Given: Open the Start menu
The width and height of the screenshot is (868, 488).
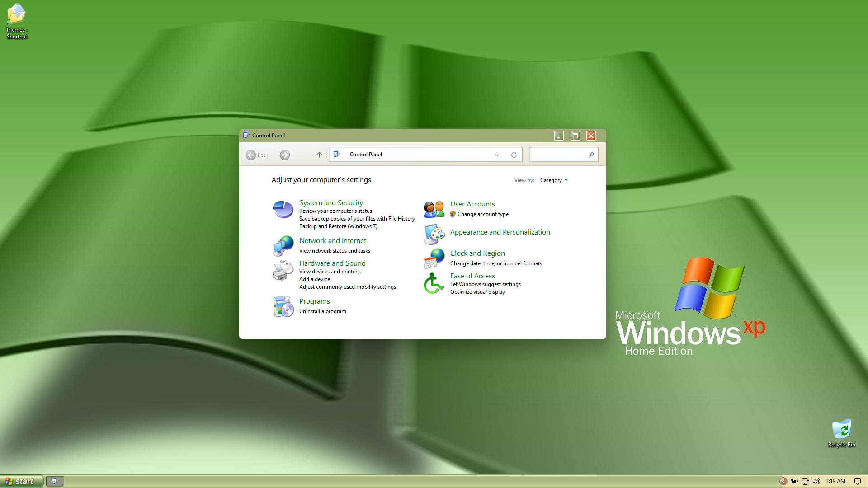Looking at the screenshot, I should click(21, 481).
